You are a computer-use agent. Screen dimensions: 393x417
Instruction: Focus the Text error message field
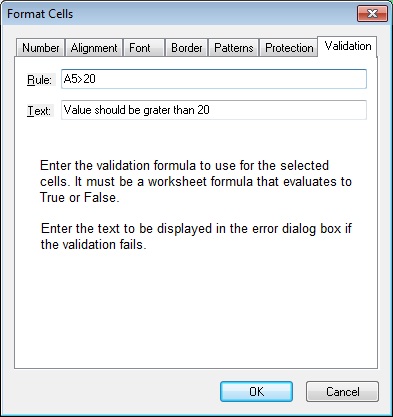[214, 110]
